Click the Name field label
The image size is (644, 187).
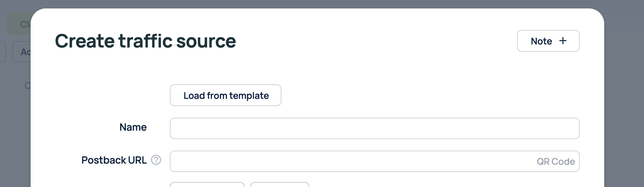pos(133,127)
